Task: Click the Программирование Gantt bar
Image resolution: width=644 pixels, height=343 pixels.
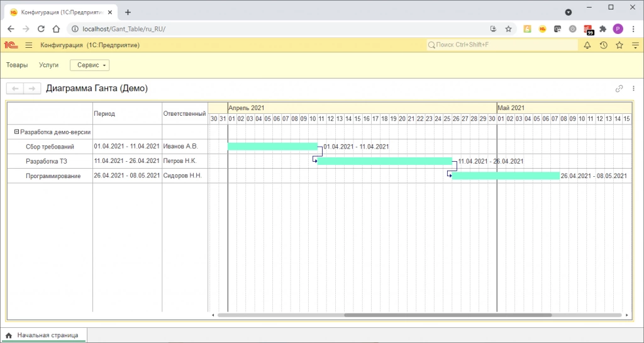Action: 506,176
